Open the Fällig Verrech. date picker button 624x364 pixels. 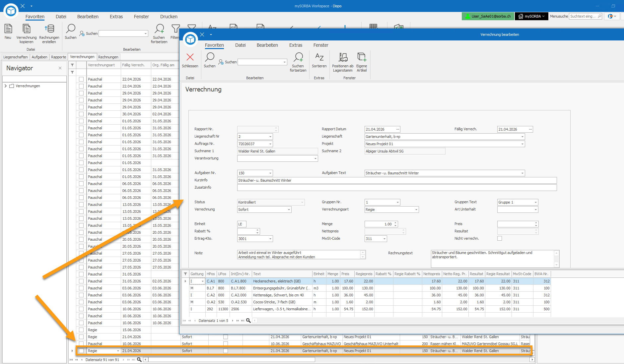[x=530, y=129]
